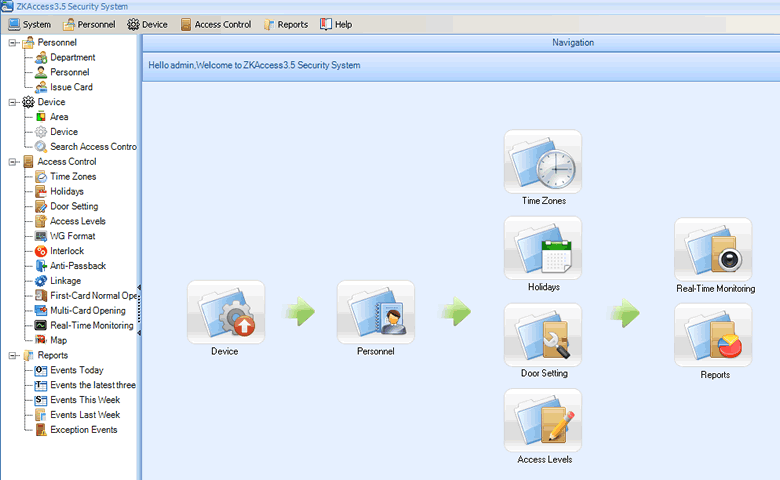This screenshot has width=780, height=480.
Task: Open the Access Levels pencil icon
Action: 543,420
